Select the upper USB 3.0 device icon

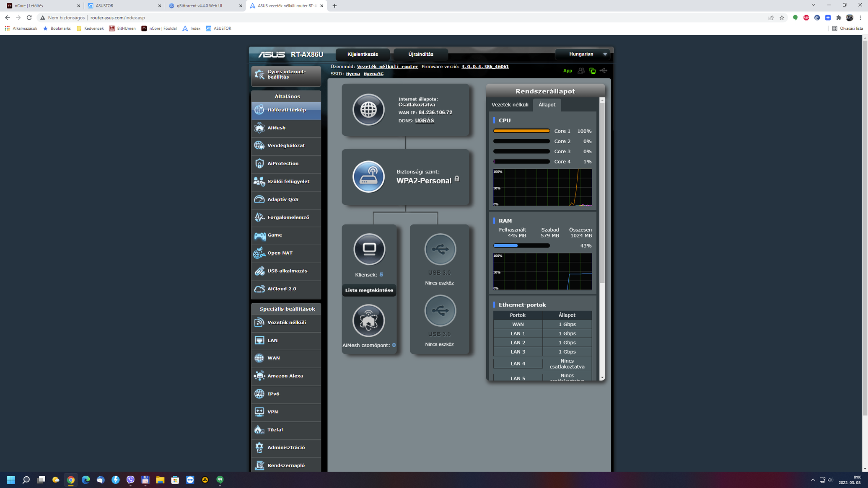[440, 249]
